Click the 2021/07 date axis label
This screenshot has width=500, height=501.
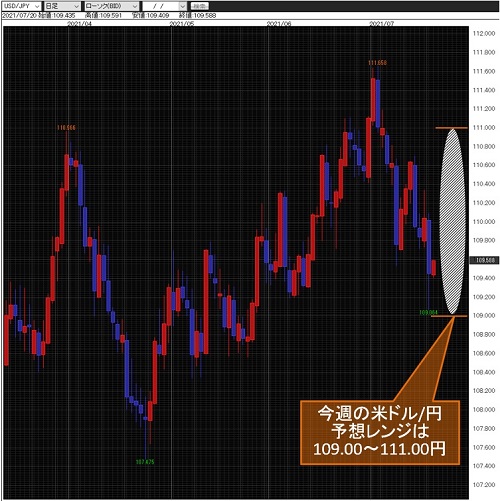(x=382, y=24)
